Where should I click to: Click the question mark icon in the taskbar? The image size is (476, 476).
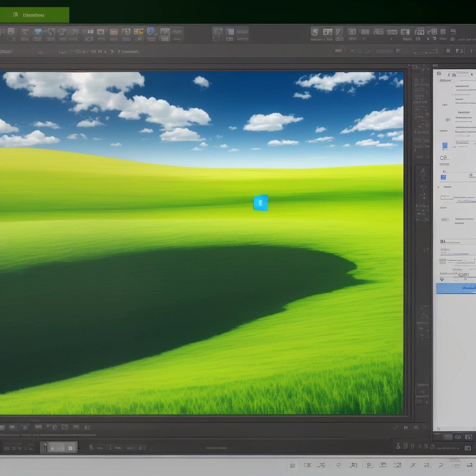441,465
